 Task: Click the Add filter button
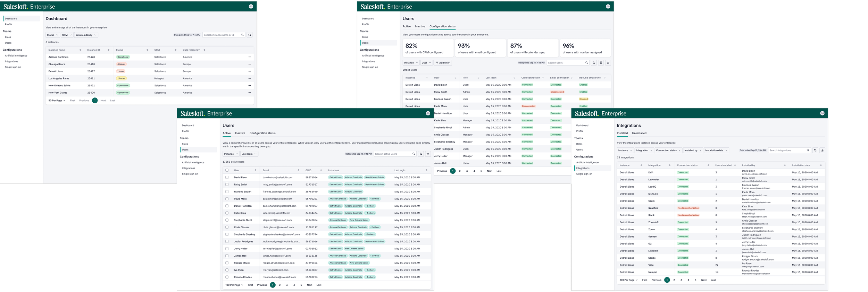point(443,63)
